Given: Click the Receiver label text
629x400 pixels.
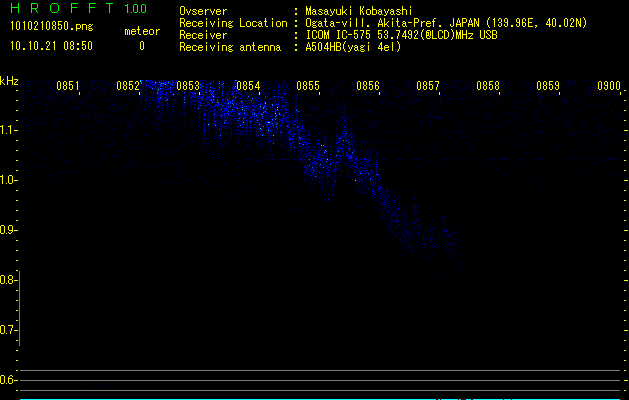Looking at the screenshot, I should pos(203,35).
